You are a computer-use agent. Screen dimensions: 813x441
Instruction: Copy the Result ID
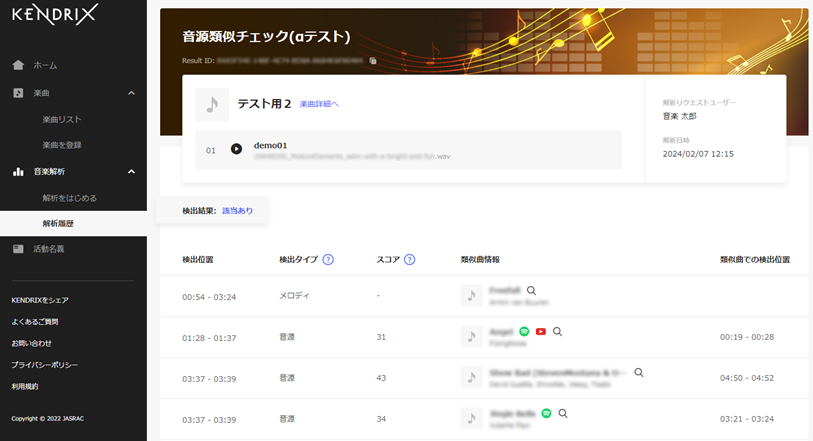373,61
